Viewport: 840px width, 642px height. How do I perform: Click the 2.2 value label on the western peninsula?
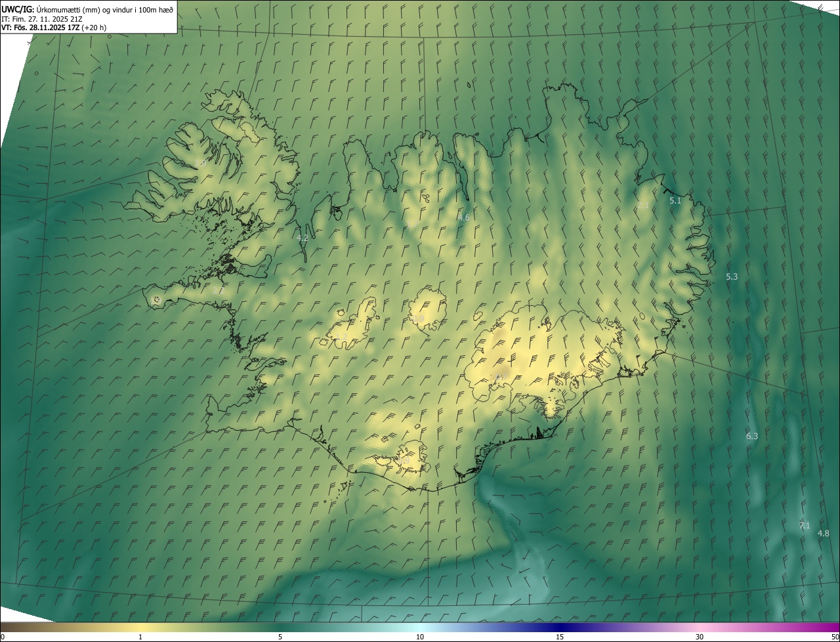pos(218,289)
